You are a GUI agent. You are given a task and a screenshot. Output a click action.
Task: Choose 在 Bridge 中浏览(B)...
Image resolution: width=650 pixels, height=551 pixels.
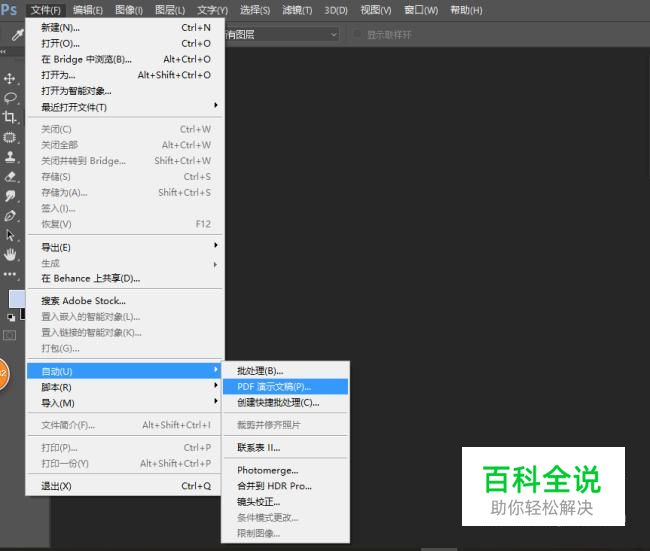pos(124,59)
